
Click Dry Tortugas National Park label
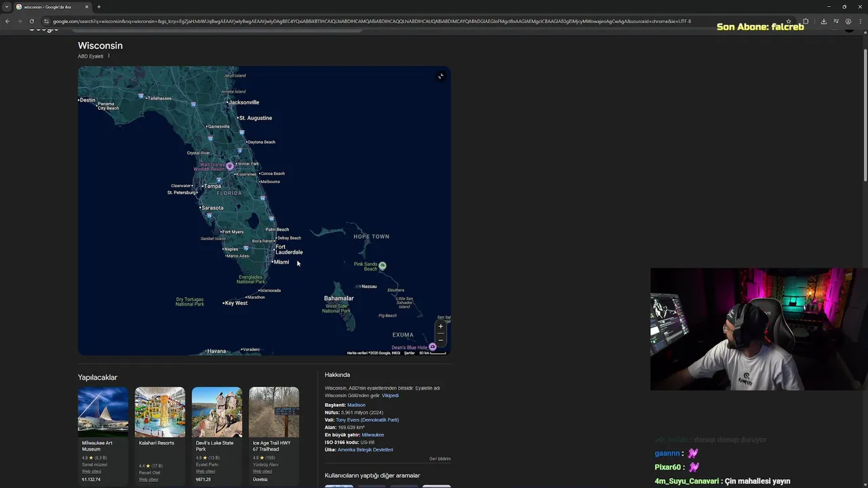point(190,302)
